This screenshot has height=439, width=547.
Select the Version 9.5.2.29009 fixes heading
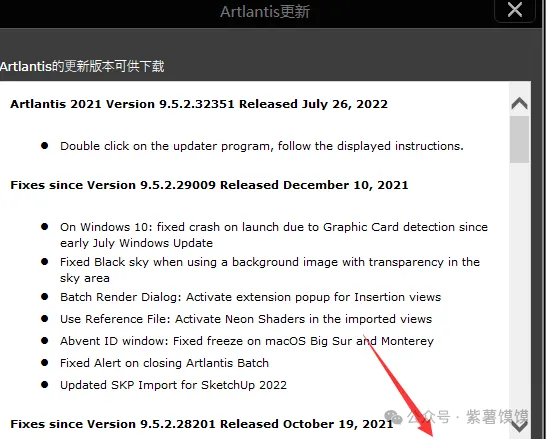(209, 185)
